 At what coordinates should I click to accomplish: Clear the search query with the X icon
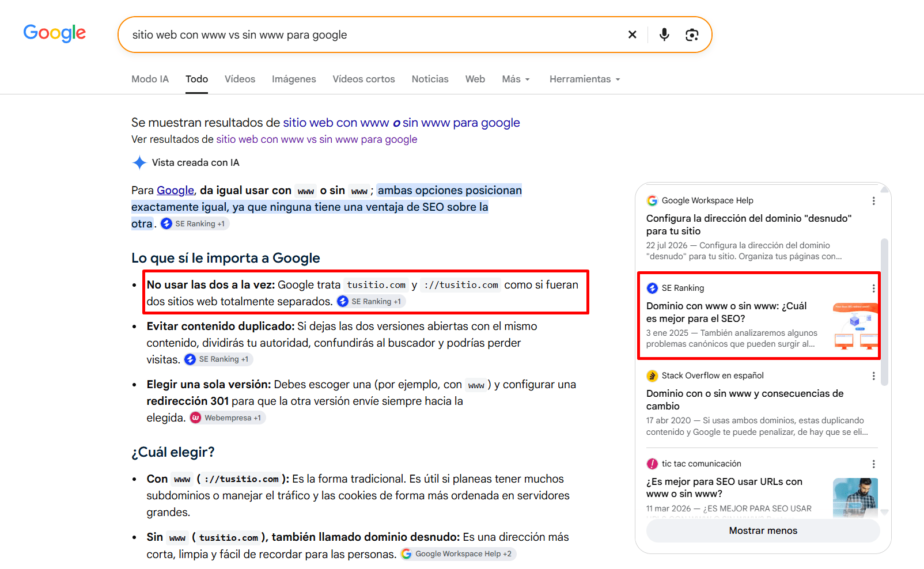tap(632, 35)
